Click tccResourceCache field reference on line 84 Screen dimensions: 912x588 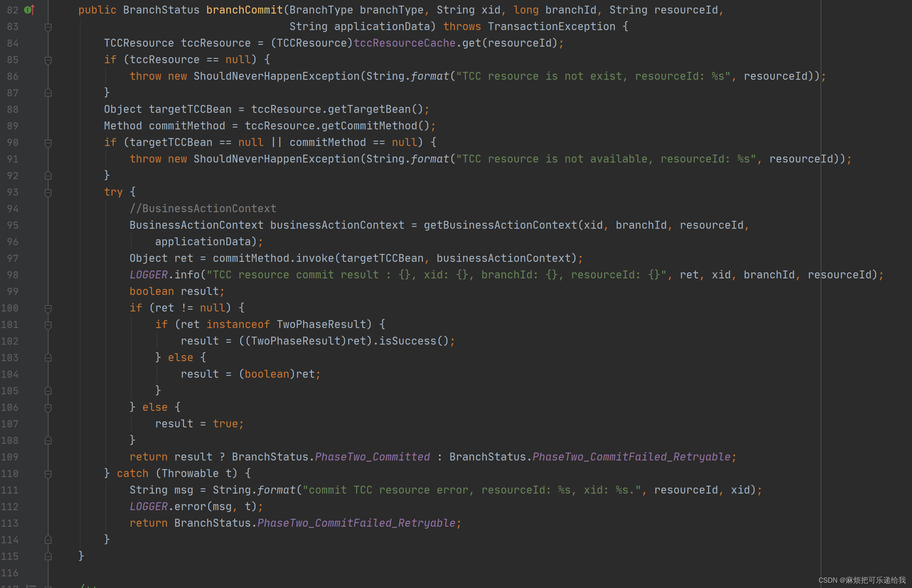tap(405, 43)
